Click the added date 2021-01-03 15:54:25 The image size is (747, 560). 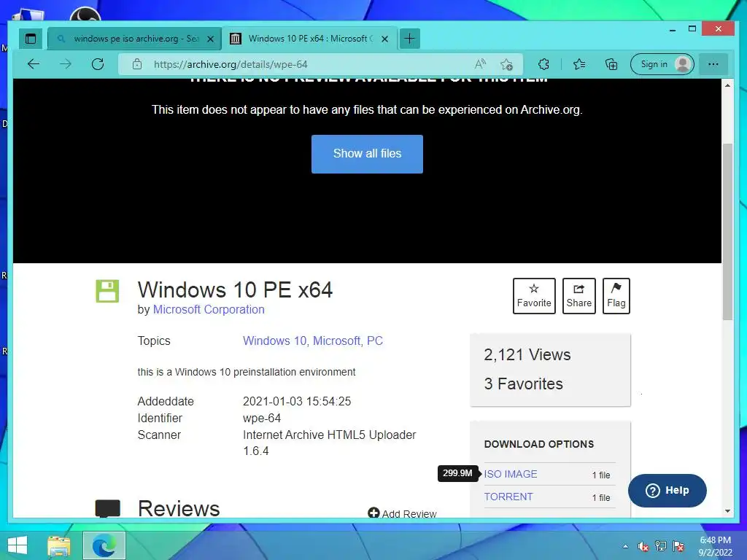point(297,402)
